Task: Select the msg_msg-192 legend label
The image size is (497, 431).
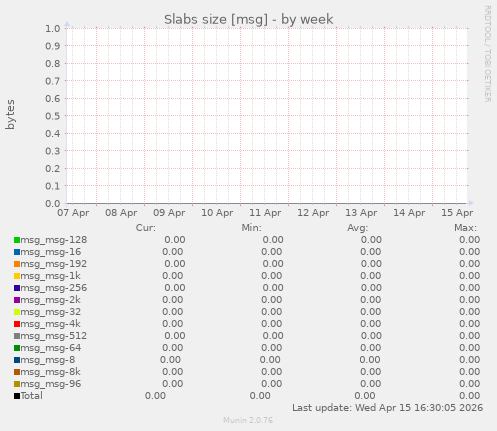Action: point(54,264)
